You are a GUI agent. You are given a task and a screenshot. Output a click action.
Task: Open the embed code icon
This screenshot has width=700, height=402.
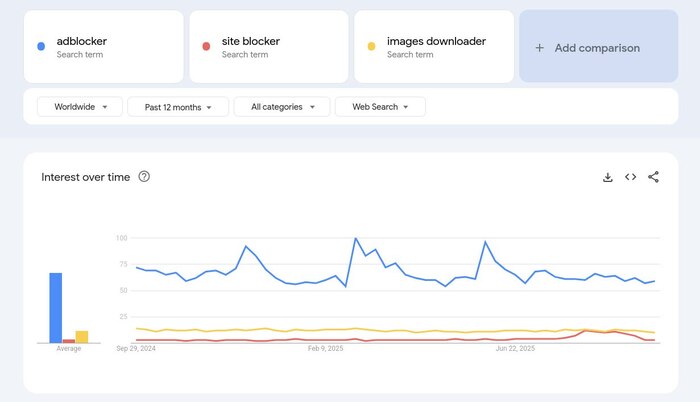tap(630, 177)
